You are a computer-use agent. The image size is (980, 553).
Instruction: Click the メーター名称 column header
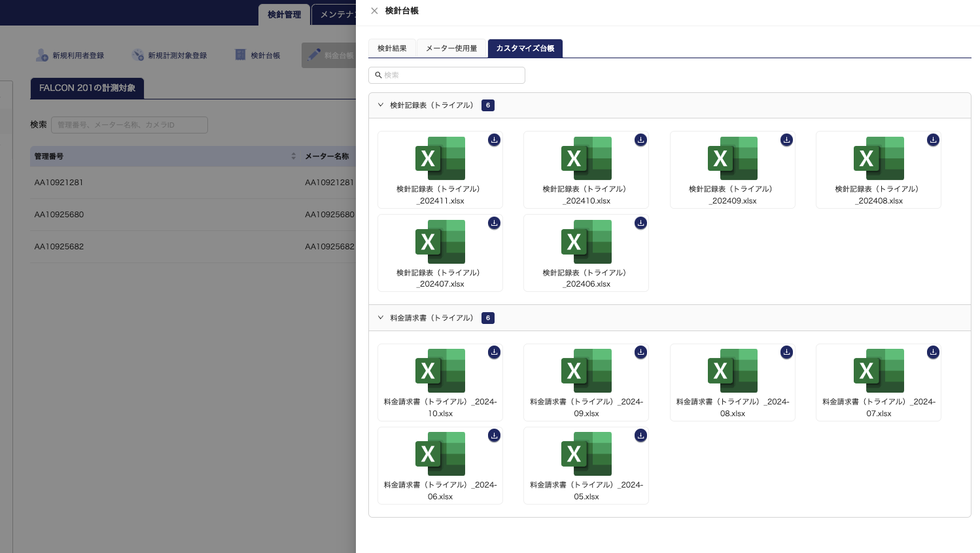[327, 156]
